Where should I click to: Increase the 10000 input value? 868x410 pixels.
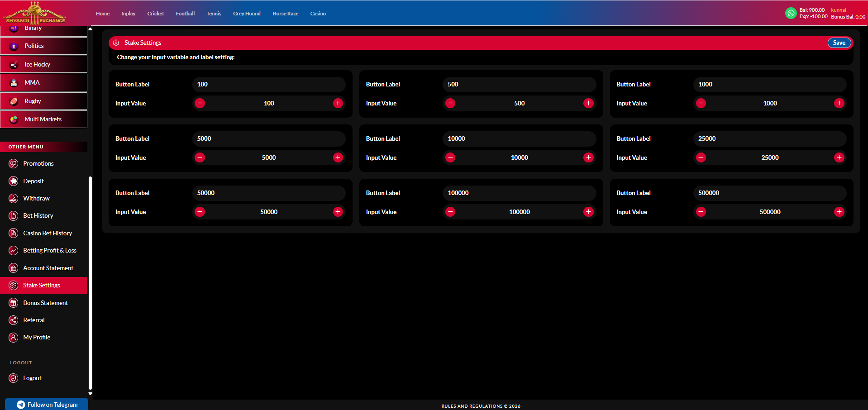(588, 157)
